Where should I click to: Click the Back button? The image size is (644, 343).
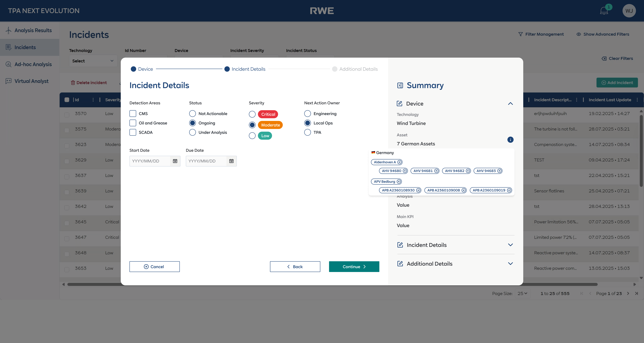pyautogui.click(x=295, y=267)
